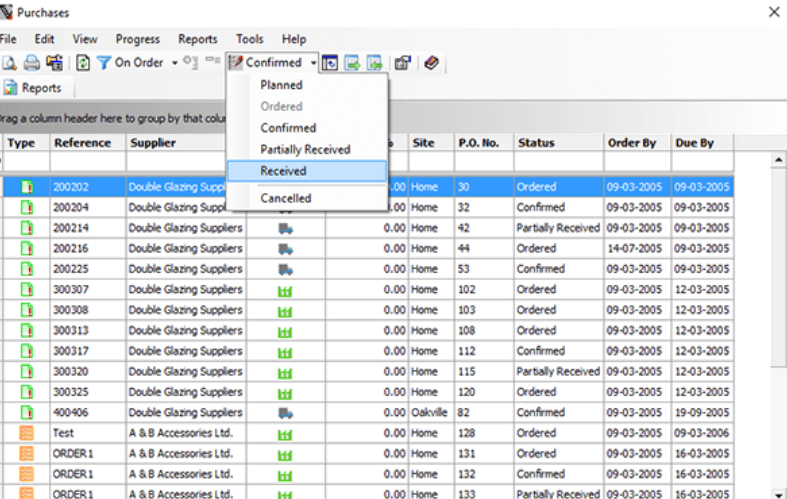This screenshot has width=787, height=499.
Task: Select the 14-07-2005 Order By cell
Action: point(637,248)
